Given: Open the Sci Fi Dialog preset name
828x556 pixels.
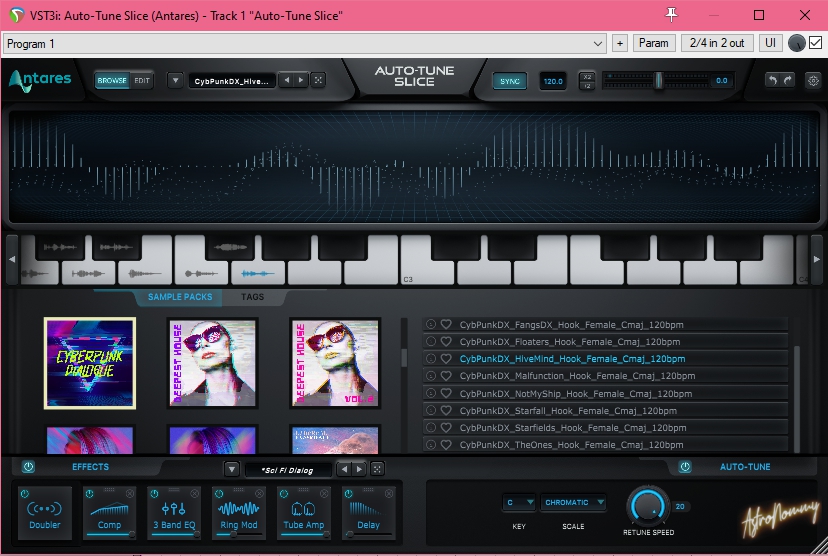Looking at the screenshot, I should point(288,469).
